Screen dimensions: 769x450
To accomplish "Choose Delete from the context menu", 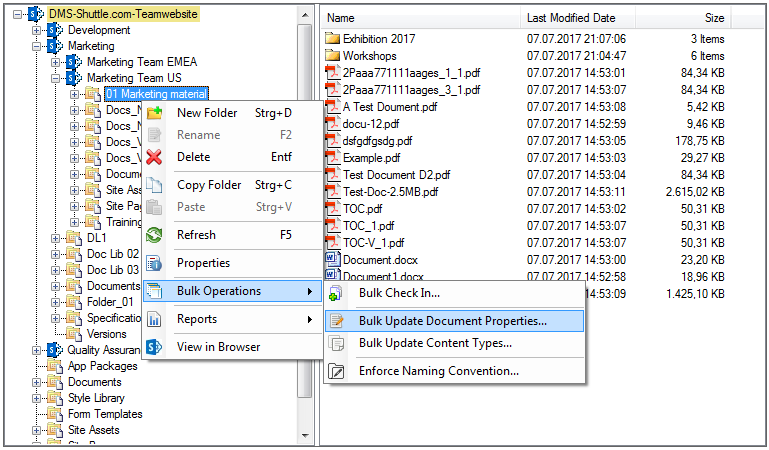I will (x=232, y=157).
